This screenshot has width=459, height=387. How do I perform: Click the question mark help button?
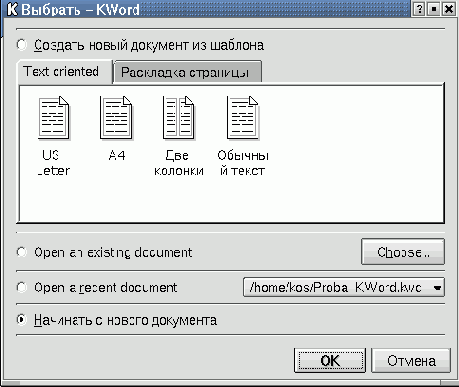419,9
